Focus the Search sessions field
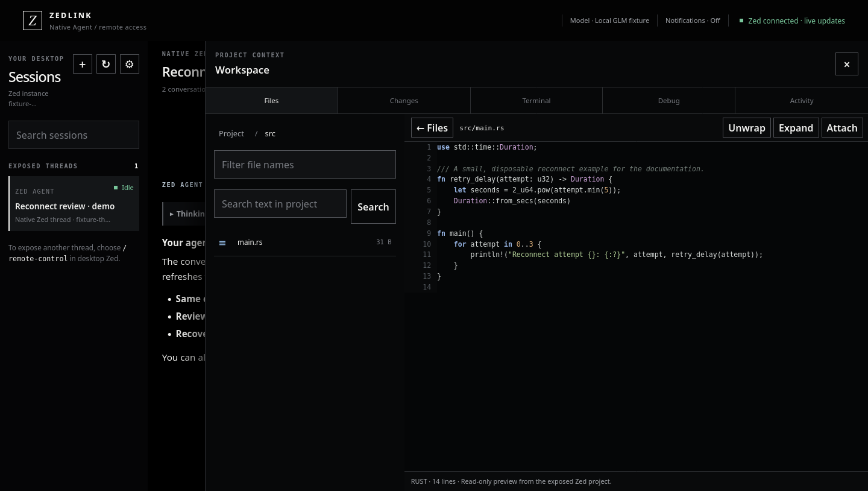Screen dimensions: 868x491 [x=74, y=135]
